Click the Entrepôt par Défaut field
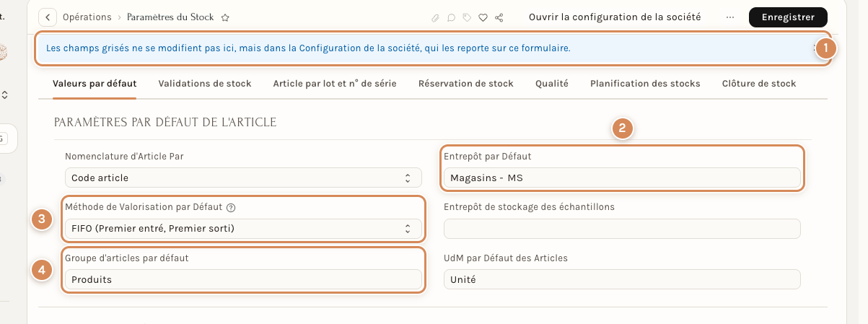 pos(622,178)
